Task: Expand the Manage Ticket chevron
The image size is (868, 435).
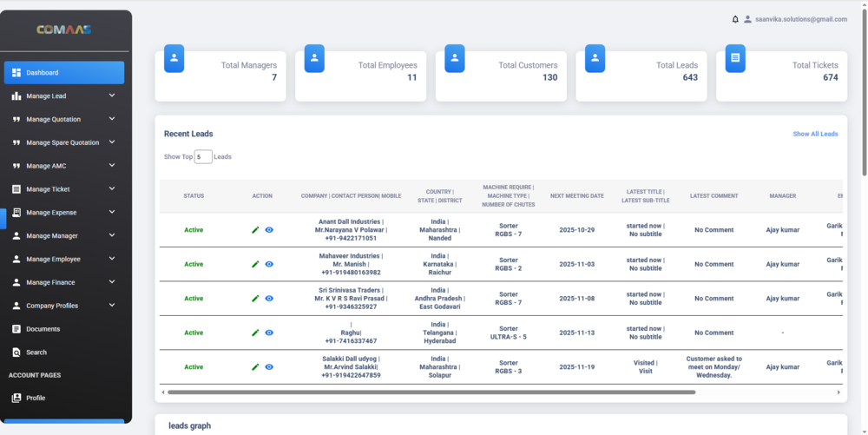Action: [x=112, y=188]
